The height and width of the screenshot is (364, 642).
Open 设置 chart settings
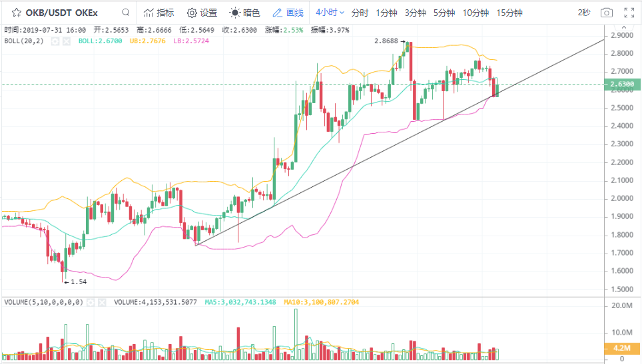click(202, 13)
